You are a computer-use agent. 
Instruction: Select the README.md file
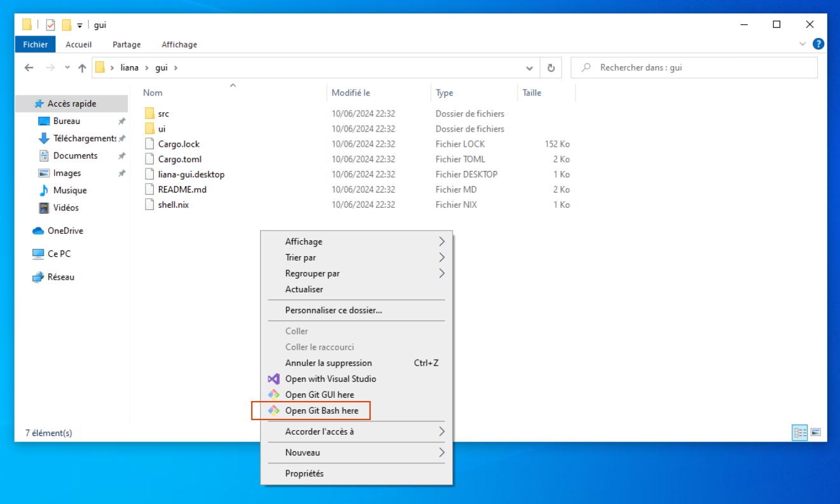(182, 190)
